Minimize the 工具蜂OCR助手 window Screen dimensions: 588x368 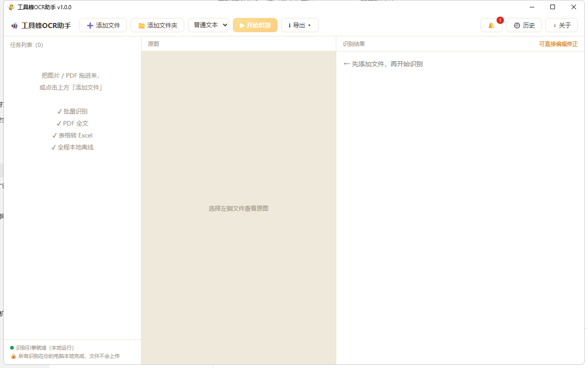(x=532, y=7)
